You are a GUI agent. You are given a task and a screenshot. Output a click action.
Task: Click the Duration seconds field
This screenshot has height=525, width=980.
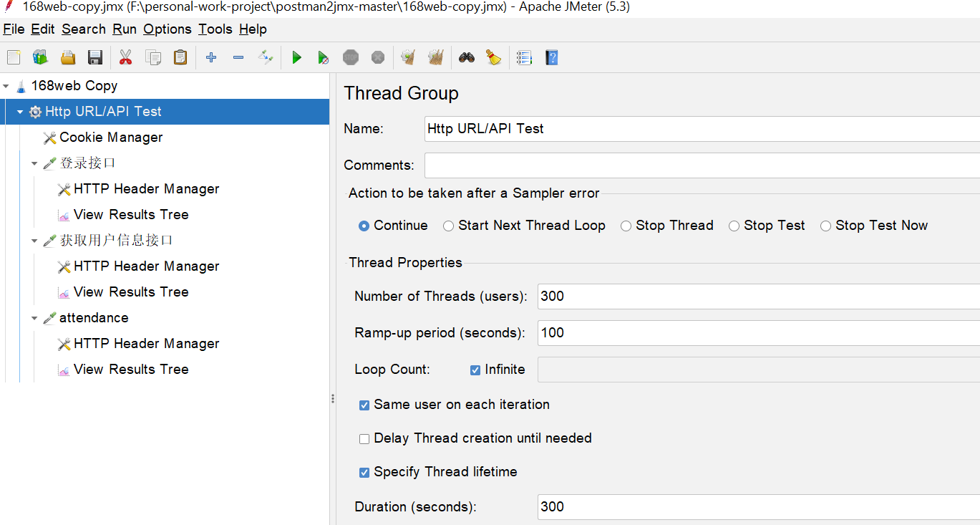click(x=759, y=507)
